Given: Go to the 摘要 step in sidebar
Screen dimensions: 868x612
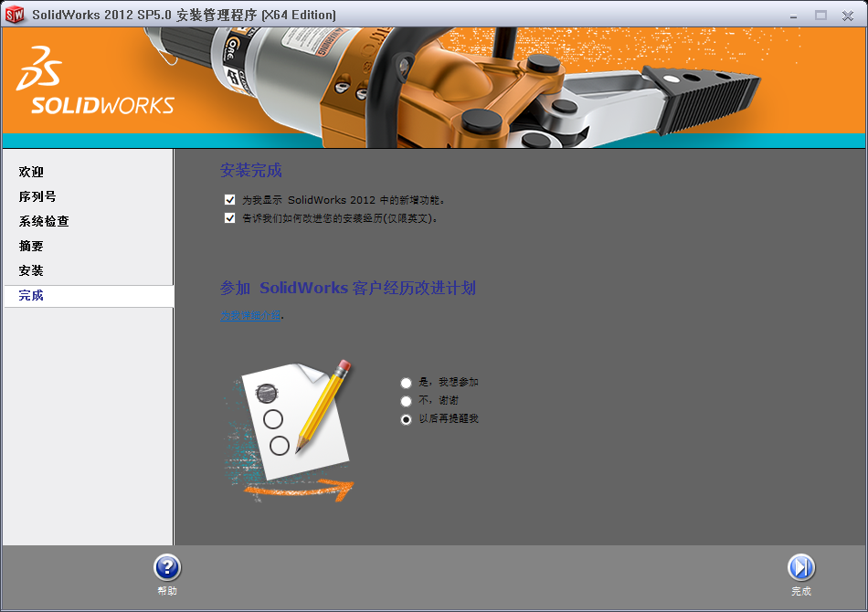Looking at the screenshot, I should 31,247.
